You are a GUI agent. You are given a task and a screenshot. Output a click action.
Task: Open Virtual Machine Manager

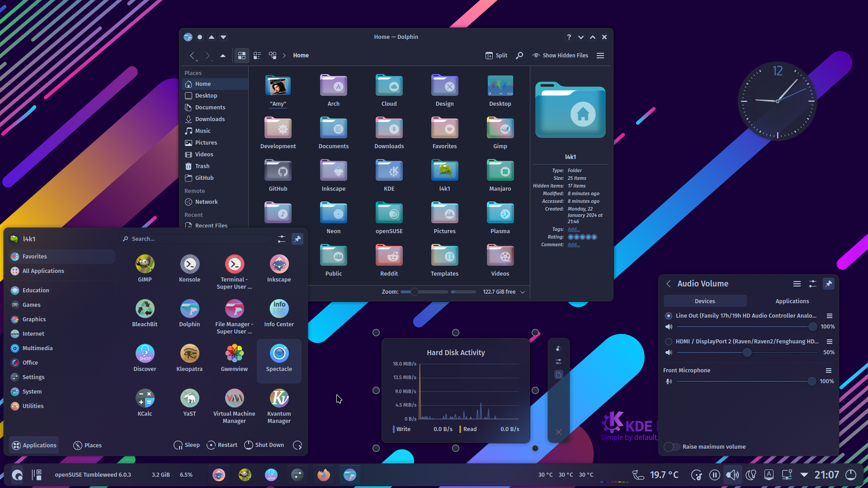tap(234, 406)
